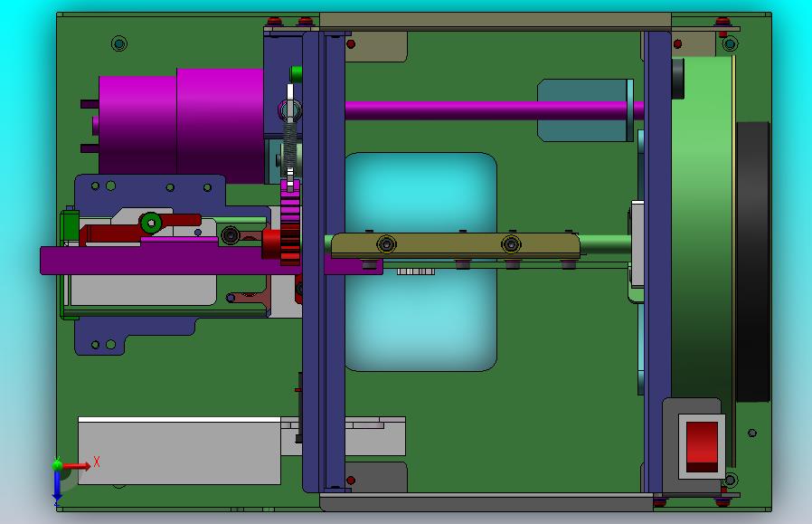This screenshot has height=524, width=812.
Task: Click the red X axis of the triad
Action: point(77,466)
